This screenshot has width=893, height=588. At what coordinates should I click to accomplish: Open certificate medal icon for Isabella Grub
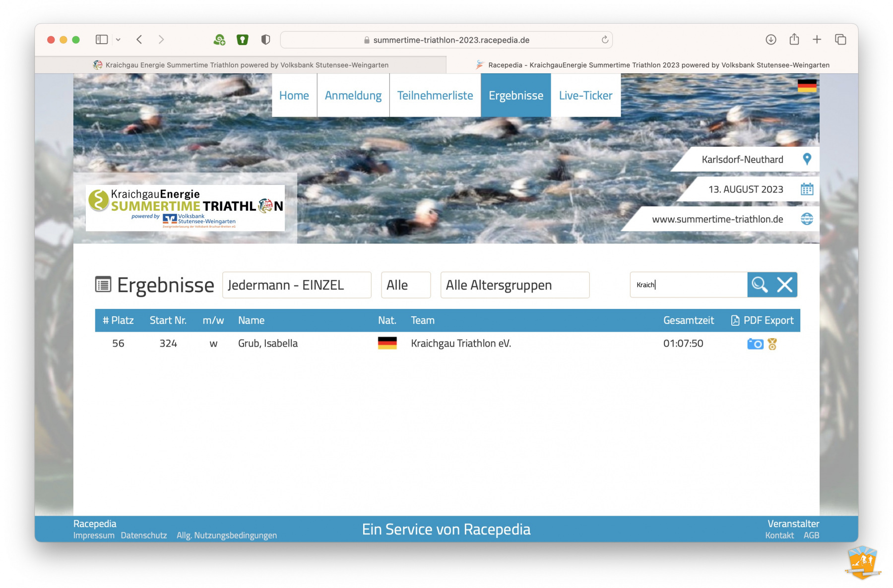pos(772,344)
